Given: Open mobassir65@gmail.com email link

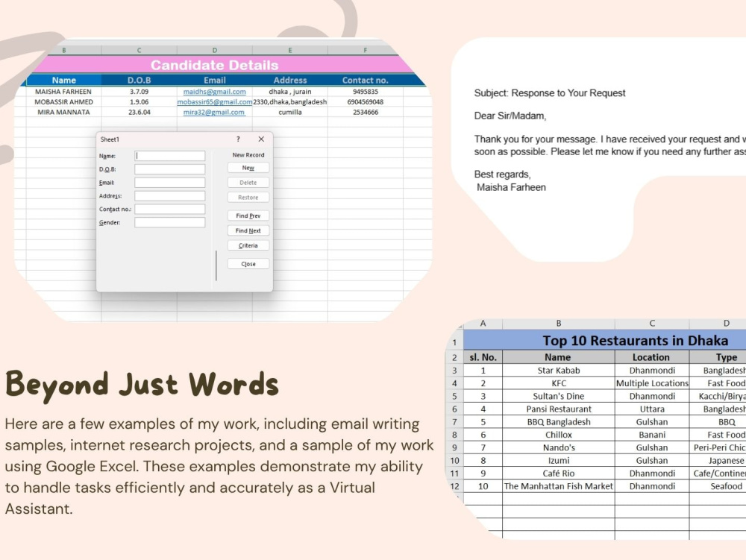Looking at the screenshot, I should pos(215,101).
